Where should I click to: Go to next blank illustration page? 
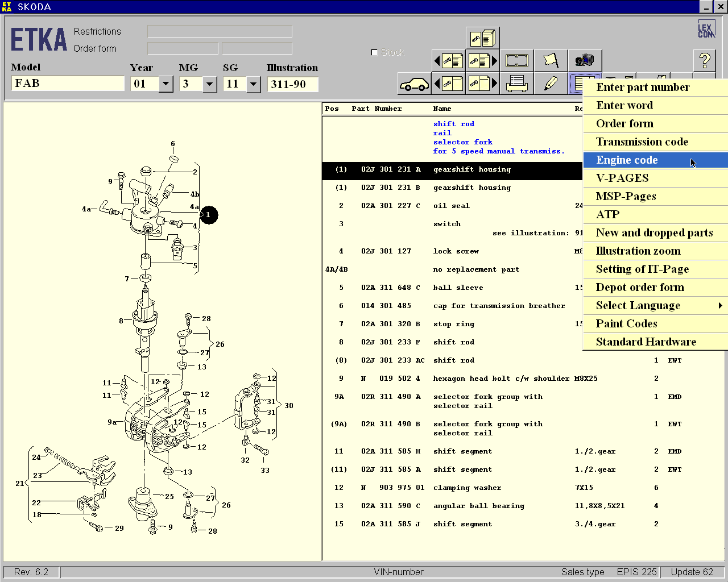[x=483, y=84]
